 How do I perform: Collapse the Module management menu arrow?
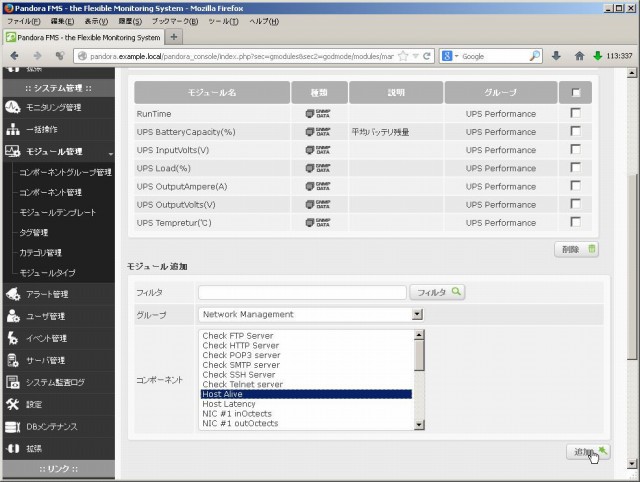111,154
